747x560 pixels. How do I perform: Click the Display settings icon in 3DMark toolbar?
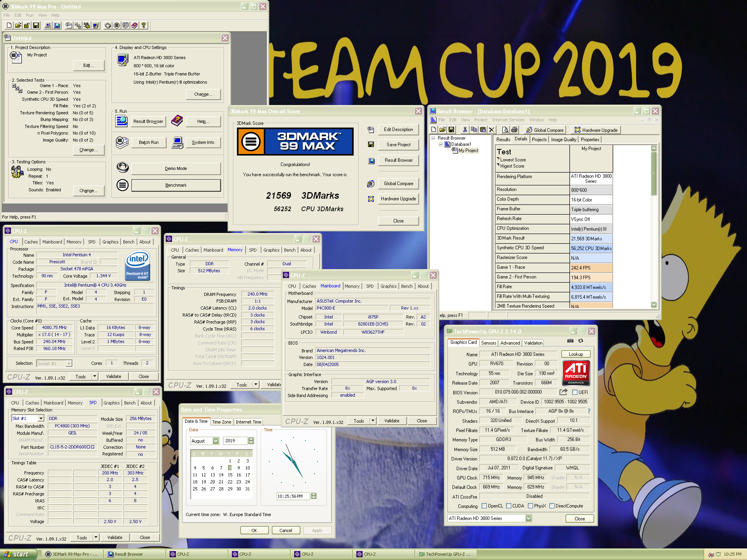click(x=96, y=25)
